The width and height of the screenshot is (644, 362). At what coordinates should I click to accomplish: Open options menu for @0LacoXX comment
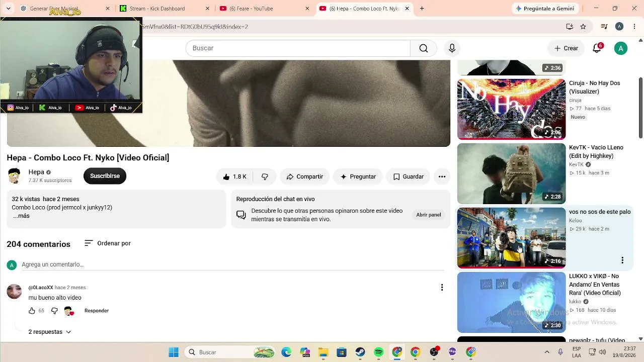(442, 288)
